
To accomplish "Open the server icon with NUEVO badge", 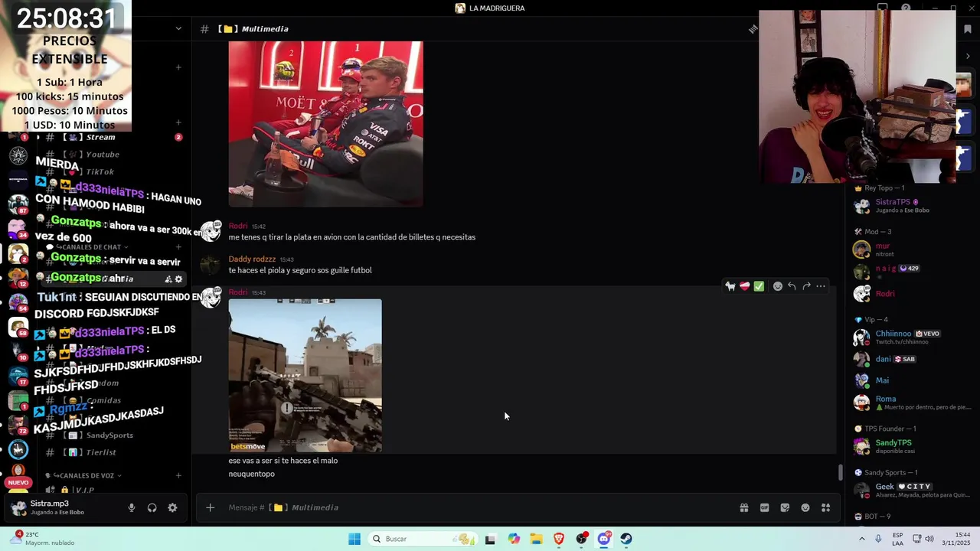I will [x=18, y=474].
